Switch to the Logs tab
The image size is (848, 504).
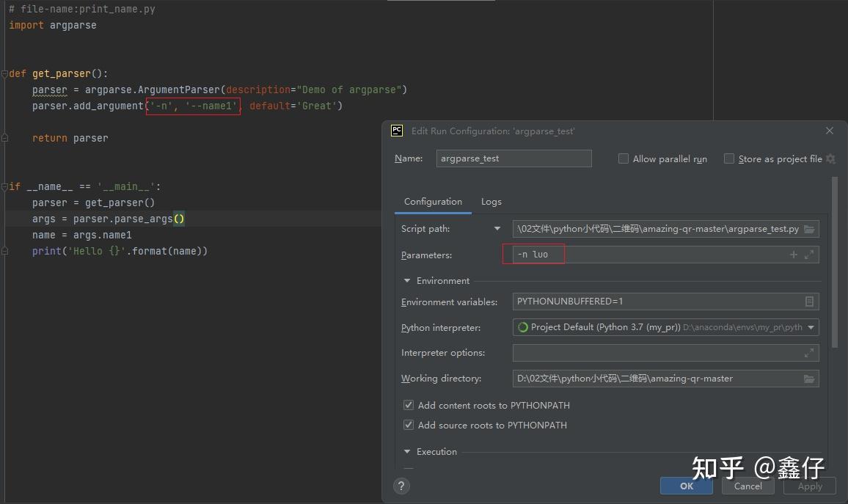(x=491, y=202)
